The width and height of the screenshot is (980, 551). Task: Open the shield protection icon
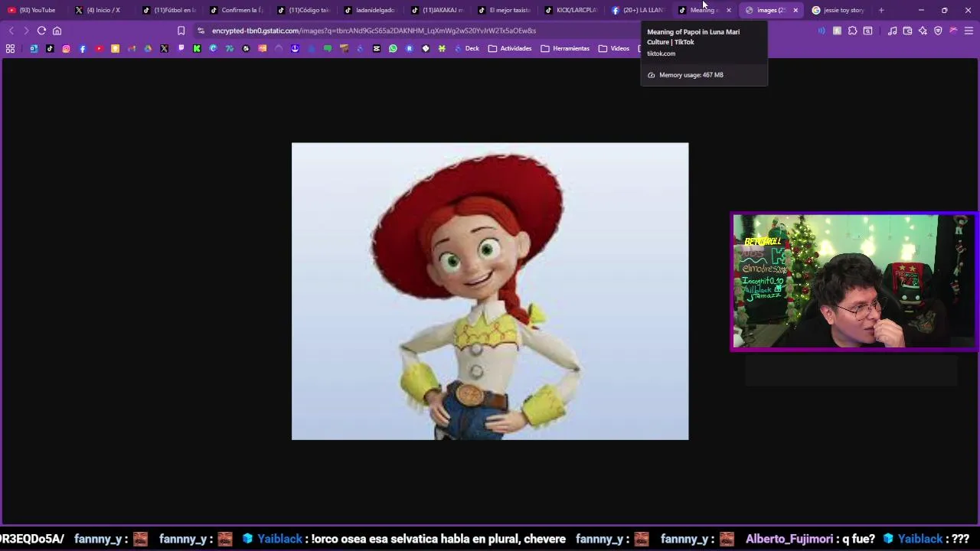click(938, 31)
